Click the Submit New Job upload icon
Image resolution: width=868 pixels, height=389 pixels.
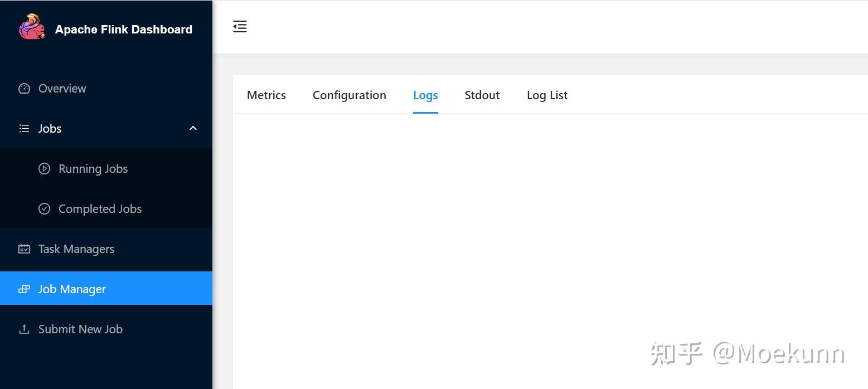(24, 329)
